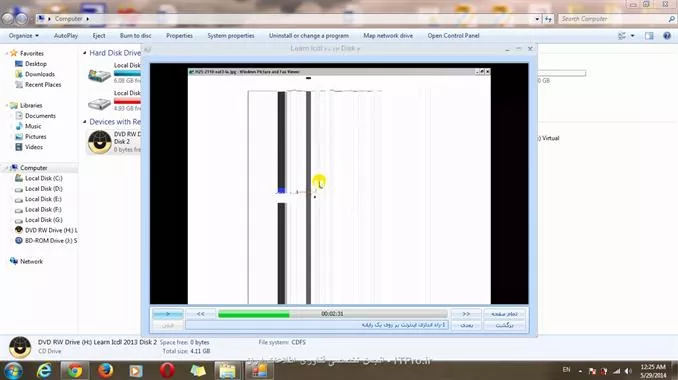Click the volume speaker tray icon
Screen dimensions: 678x380
(x=628, y=371)
